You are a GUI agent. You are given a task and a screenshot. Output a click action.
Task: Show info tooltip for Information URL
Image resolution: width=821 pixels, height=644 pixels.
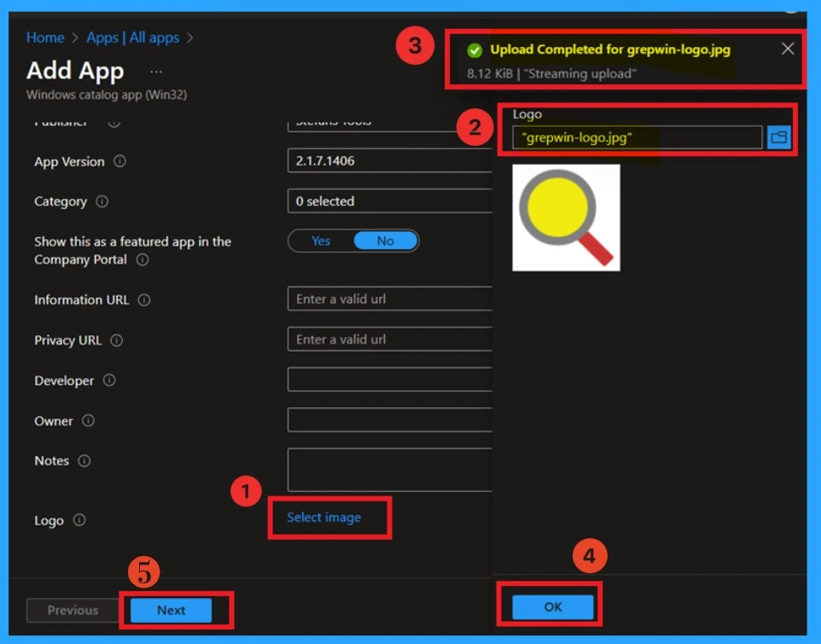click(144, 299)
